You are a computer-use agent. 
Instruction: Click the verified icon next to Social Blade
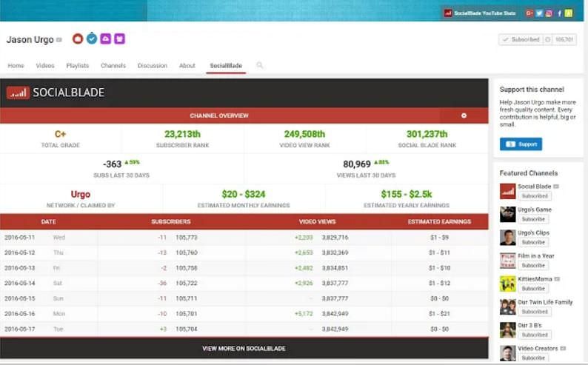[x=555, y=187]
